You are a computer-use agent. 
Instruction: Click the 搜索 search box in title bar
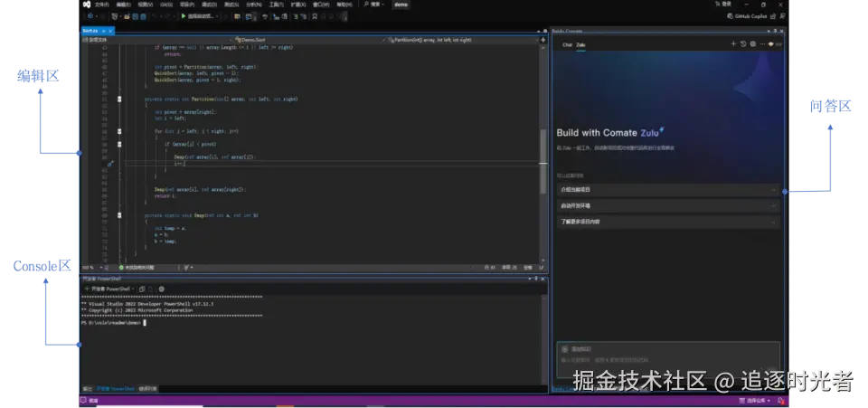pos(374,5)
